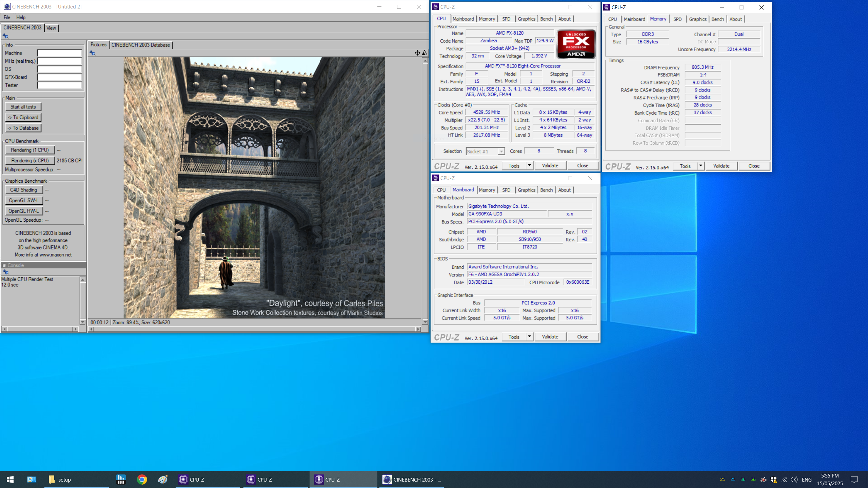Click the AMD FX processor logo
Viewport: 868px width, 488px height.
point(576,44)
